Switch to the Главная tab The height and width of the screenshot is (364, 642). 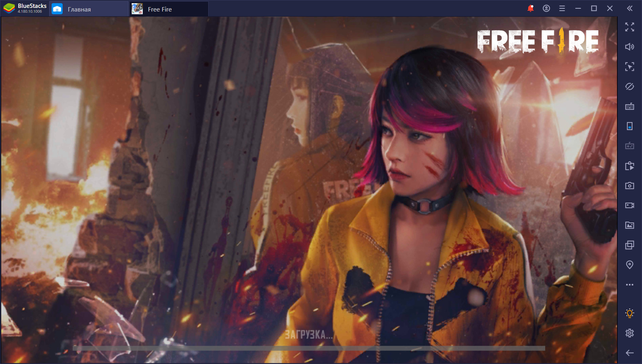[89, 9]
